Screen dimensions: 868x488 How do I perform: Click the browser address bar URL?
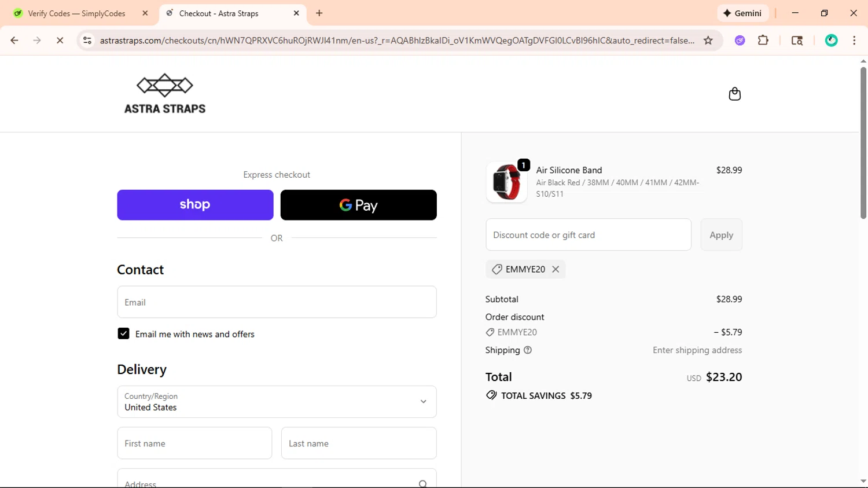[x=397, y=41]
